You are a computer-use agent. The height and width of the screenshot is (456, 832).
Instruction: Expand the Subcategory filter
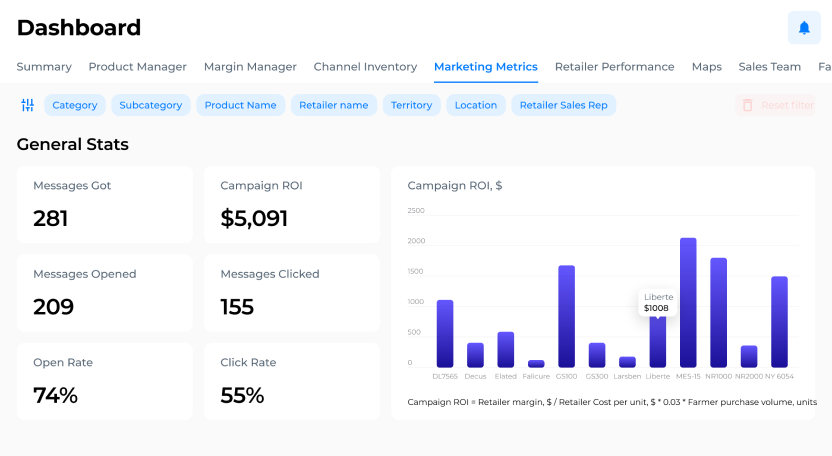(150, 105)
